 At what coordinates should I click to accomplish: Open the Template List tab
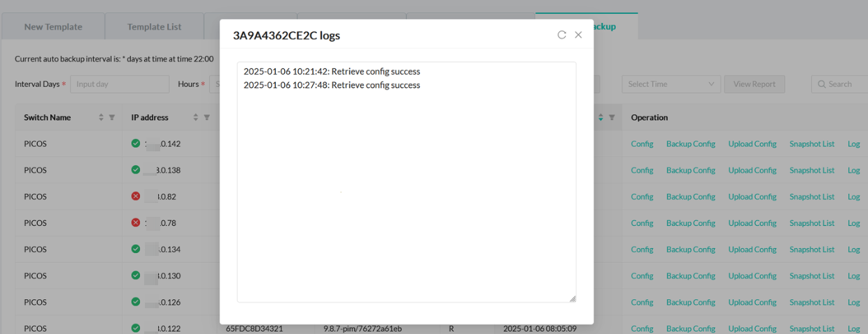pyautogui.click(x=154, y=26)
